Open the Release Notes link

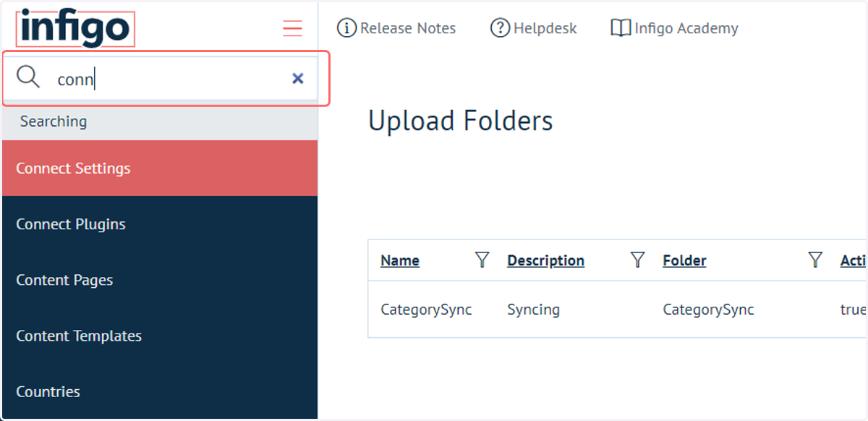[x=408, y=28]
